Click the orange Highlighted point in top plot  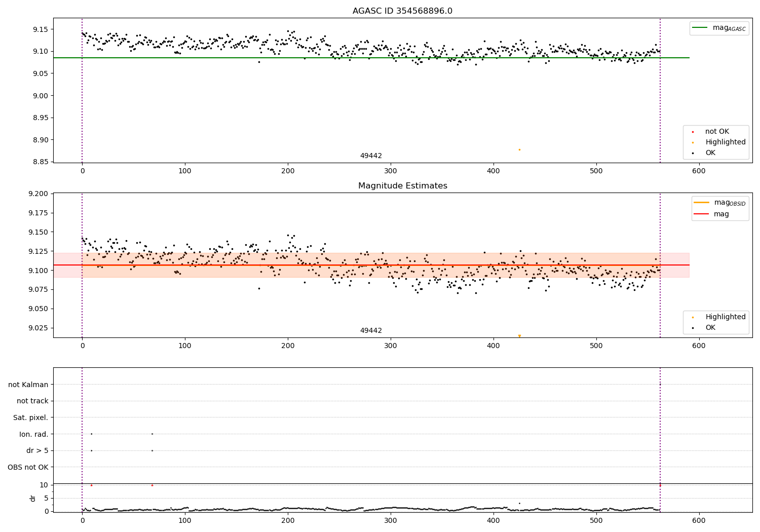519,149
